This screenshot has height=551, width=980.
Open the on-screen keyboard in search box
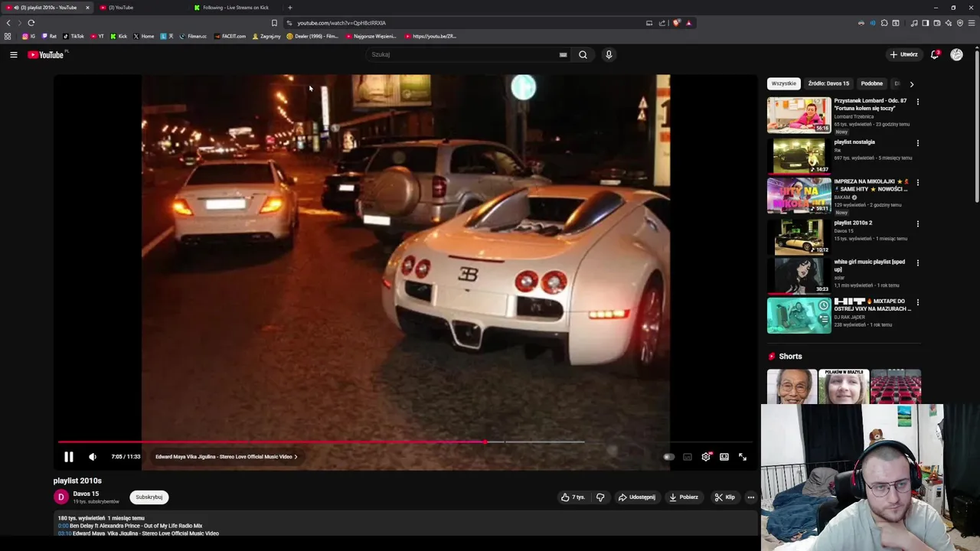[x=563, y=54]
